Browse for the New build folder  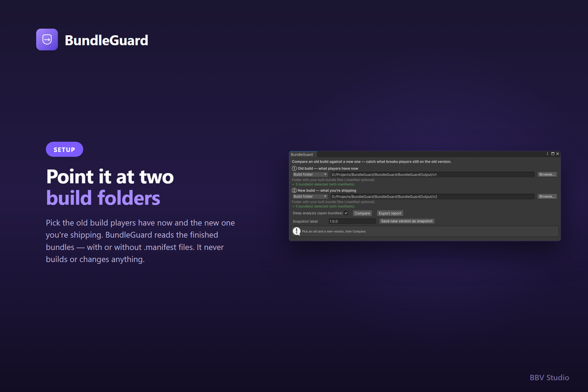(547, 196)
